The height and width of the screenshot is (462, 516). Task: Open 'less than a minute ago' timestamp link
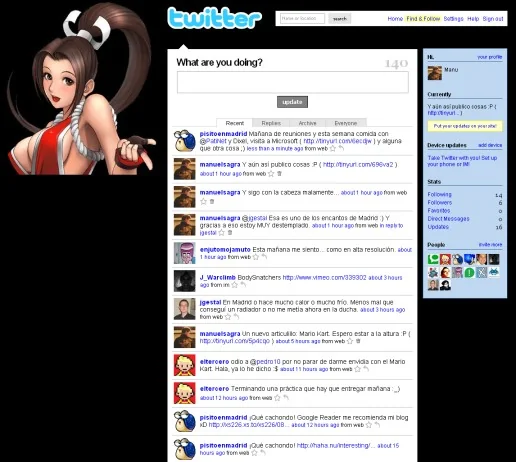[x=275, y=149]
